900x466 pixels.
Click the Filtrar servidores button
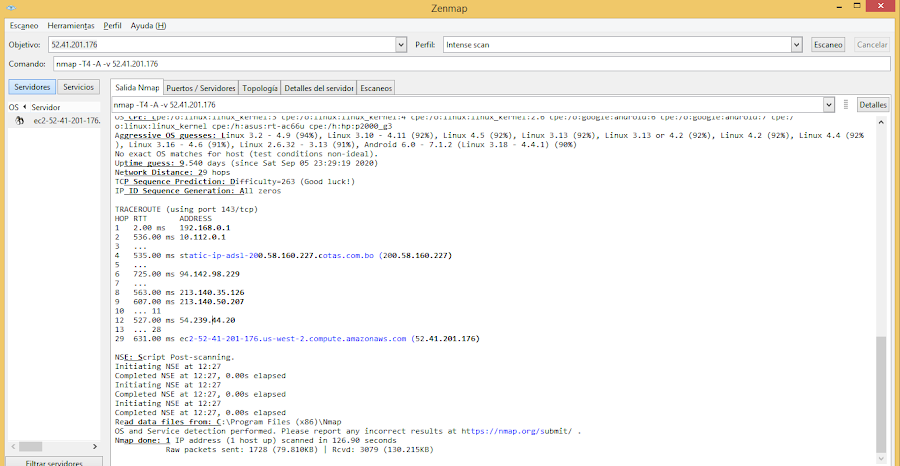(x=55, y=463)
